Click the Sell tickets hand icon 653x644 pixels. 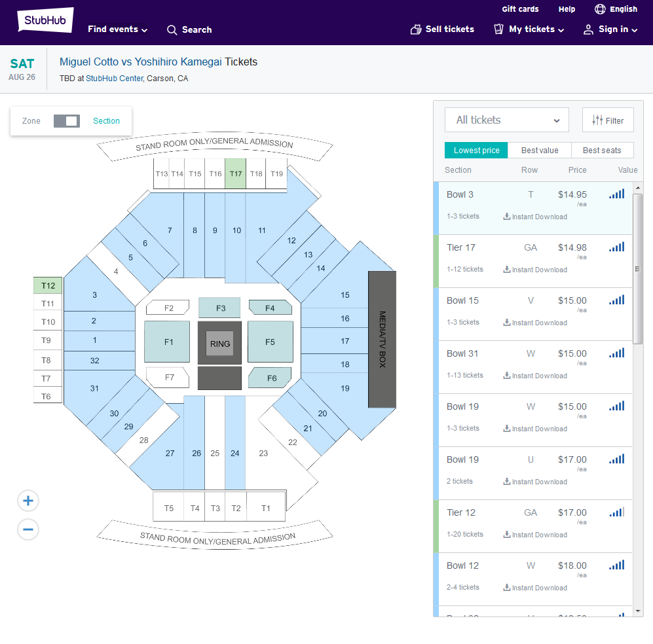(x=416, y=29)
